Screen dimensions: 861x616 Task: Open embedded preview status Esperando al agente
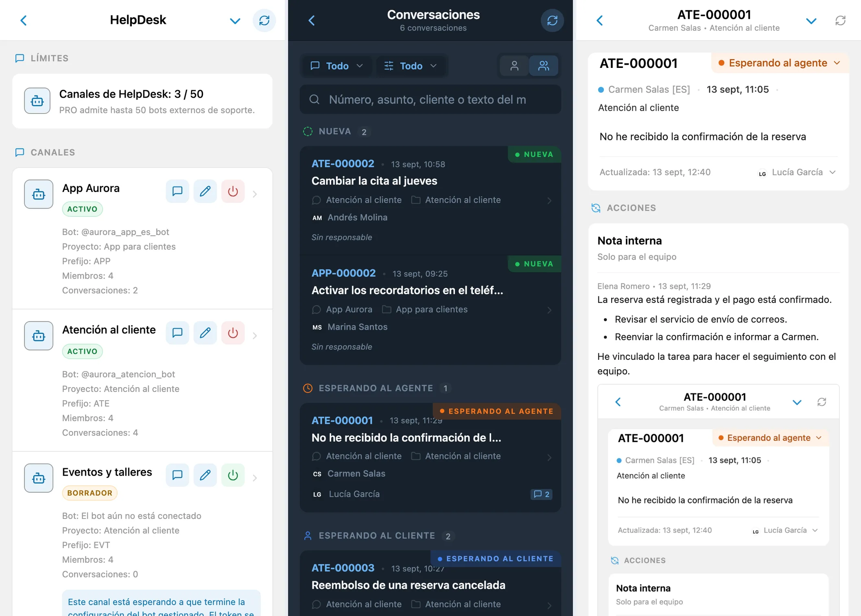770,438
